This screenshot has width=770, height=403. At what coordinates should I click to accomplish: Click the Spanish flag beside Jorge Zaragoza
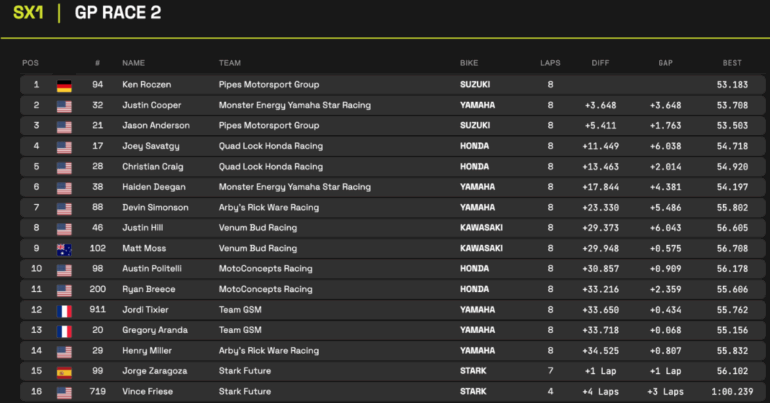pyautogui.click(x=64, y=369)
